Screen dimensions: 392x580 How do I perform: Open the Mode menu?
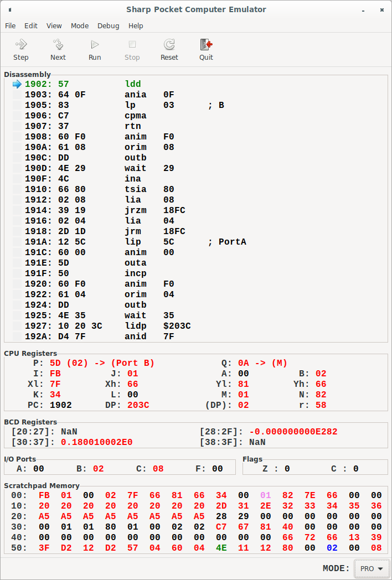[x=80, y=26]
